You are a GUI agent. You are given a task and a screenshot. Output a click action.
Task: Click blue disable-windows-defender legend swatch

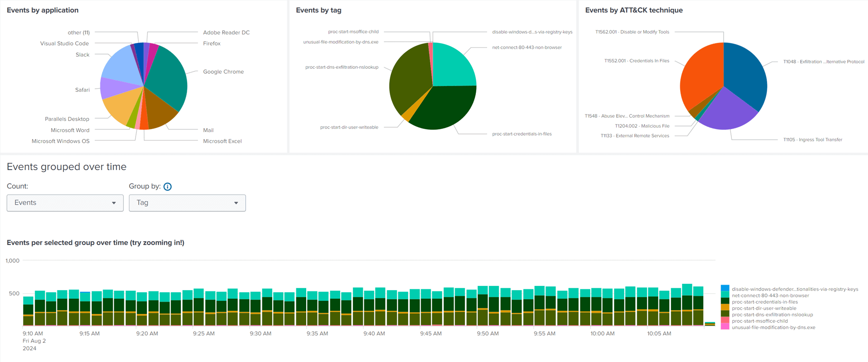[x=725, y=289]
